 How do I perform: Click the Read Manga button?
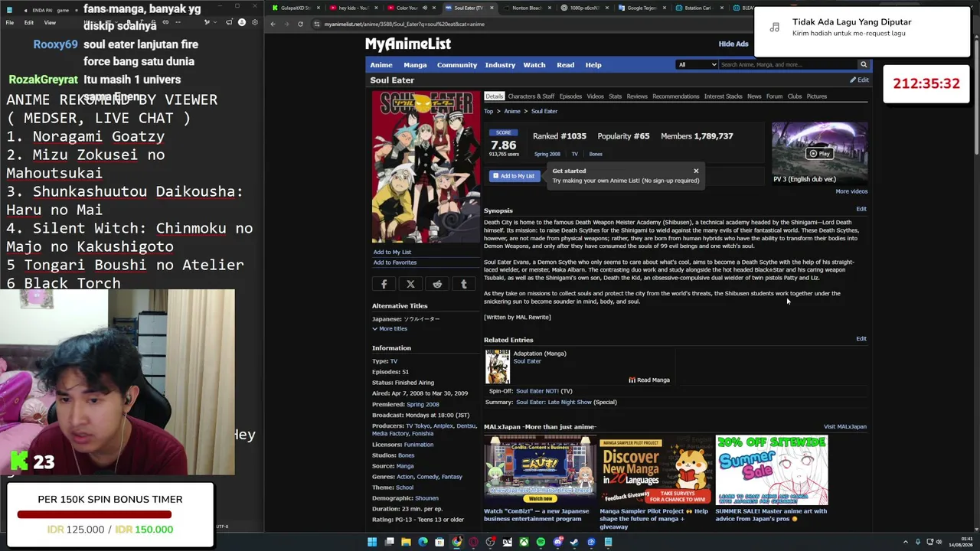[649, 380]
